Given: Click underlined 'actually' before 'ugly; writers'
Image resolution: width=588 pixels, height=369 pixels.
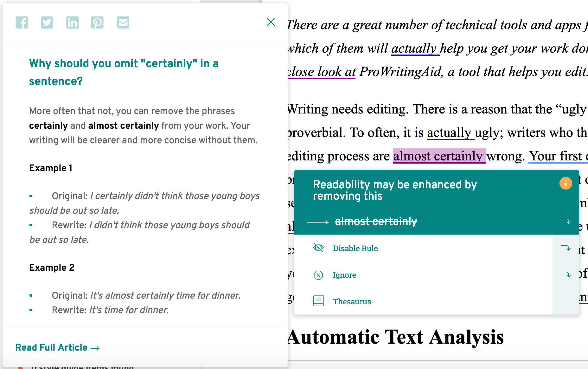Looking at the screenshot, I should coord(451,133).
